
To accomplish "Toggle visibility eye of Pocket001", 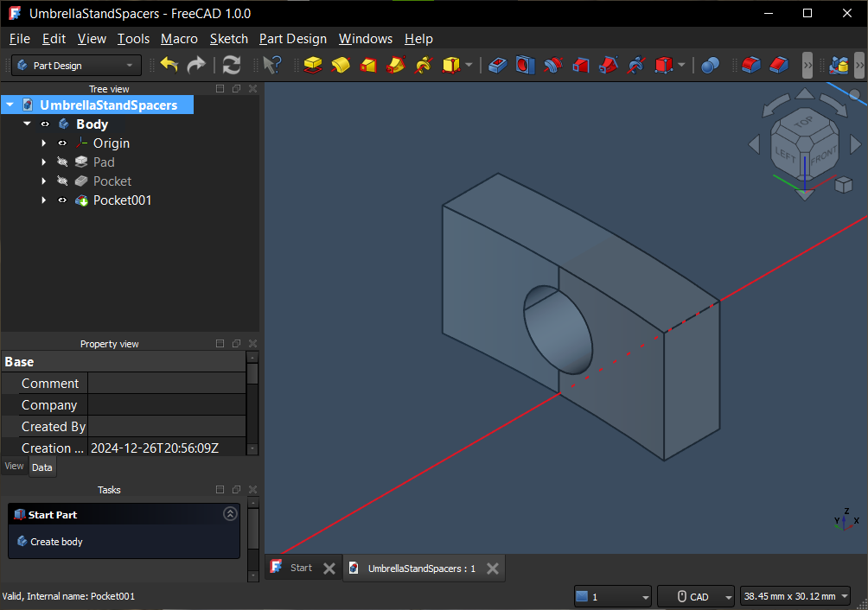I will click(62, 200).
